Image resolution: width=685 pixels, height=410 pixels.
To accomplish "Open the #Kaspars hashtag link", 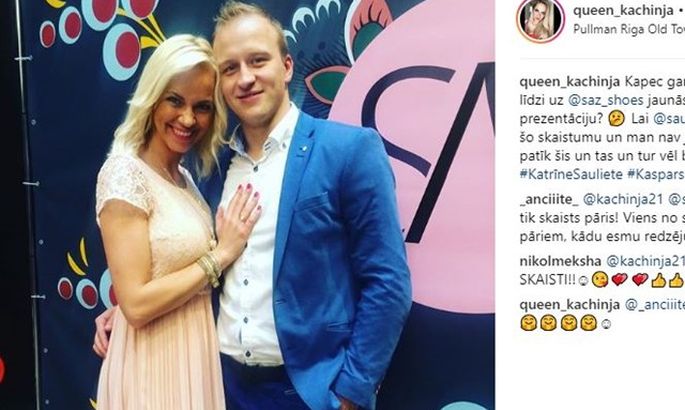I will (x=656, y=174).
